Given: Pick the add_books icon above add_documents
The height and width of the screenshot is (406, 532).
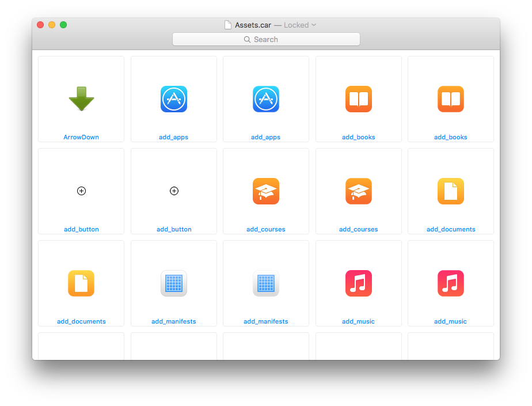Looking at the screenshot, I should 451,99.
